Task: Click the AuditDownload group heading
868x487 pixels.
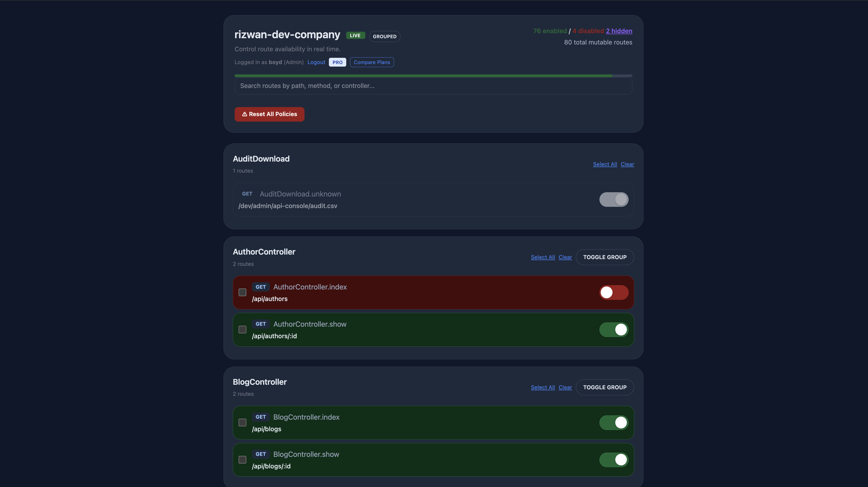Action: [261, 159]
